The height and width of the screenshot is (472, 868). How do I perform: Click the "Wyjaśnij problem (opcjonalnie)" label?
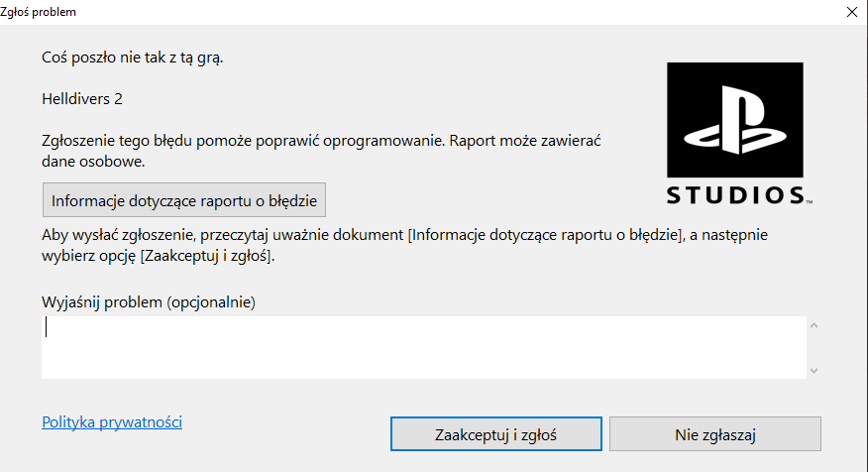(x=149, y=301)
